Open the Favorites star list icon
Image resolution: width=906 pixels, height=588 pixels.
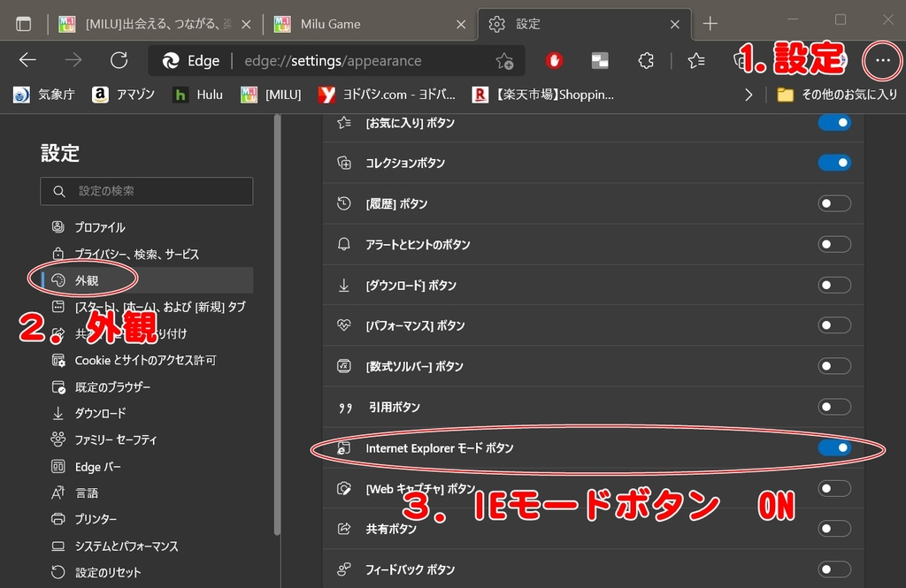coord(696,60)
